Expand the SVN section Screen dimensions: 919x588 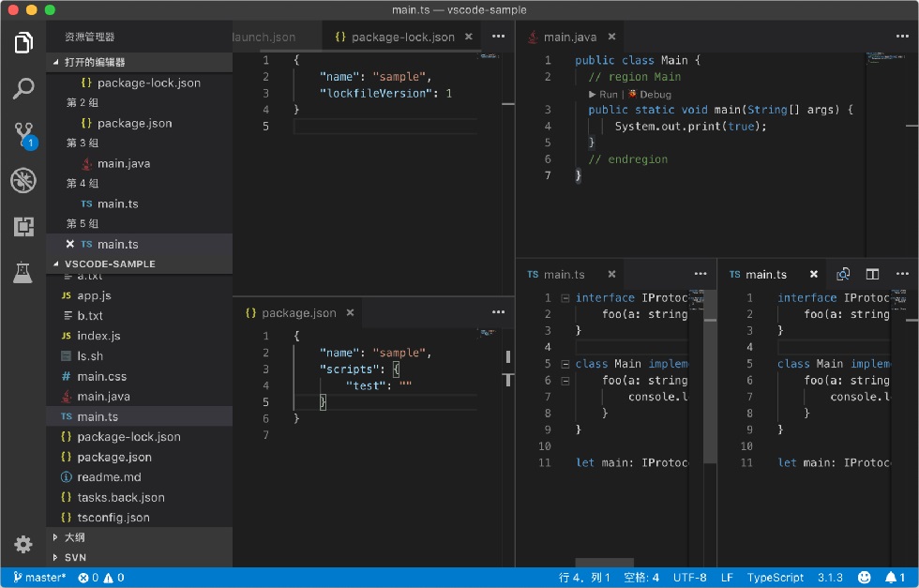140,557
